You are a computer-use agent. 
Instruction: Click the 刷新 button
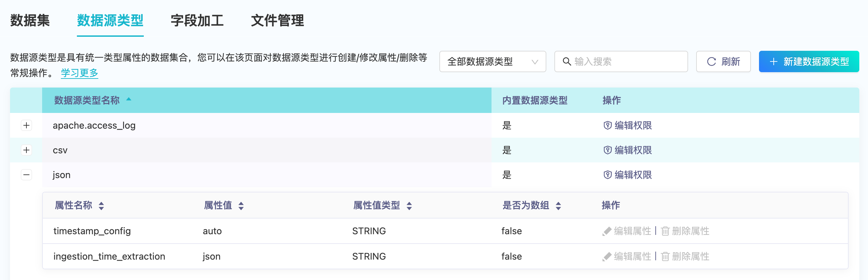724,61
